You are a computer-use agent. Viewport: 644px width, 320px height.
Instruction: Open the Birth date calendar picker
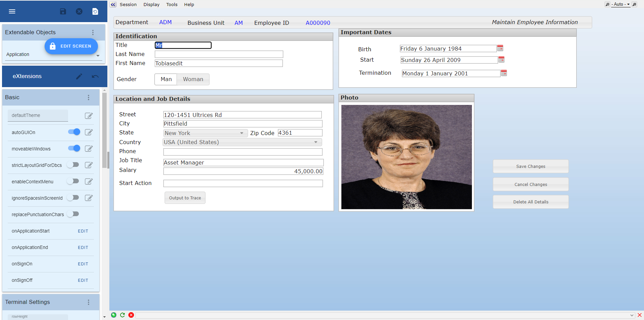coord(500,48)
